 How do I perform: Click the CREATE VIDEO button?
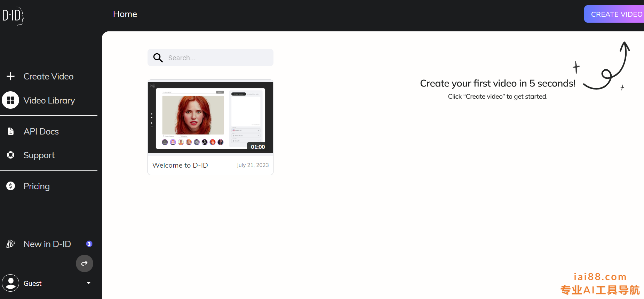(614, 14)
